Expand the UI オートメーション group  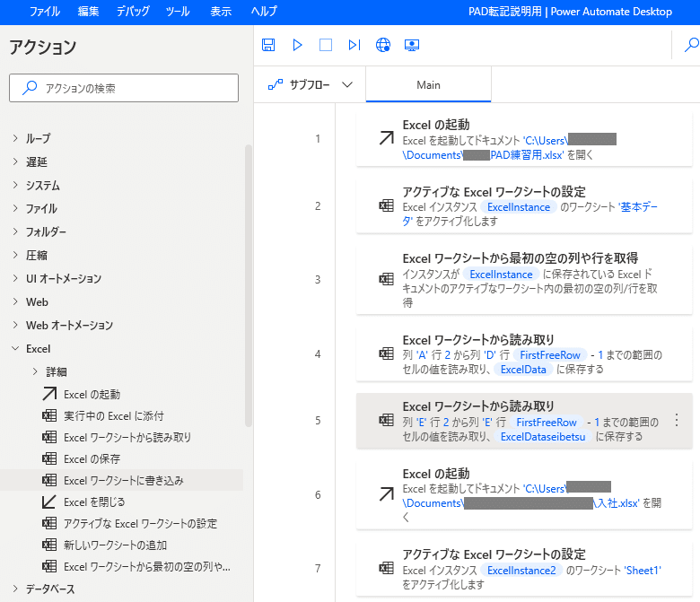click(x=15, y=278)
